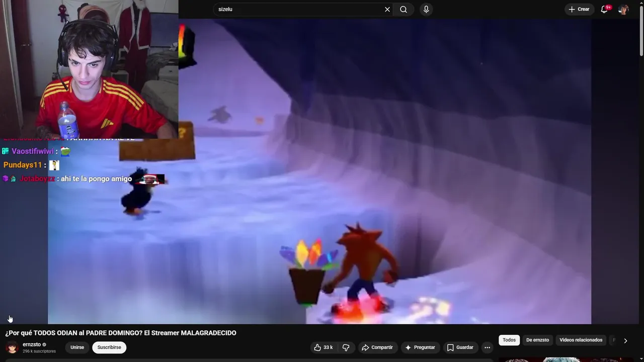Viewport: 644px width, 362px height.
Task: Click the 296 k suscriptores text
Action: [x=39, y=351]
